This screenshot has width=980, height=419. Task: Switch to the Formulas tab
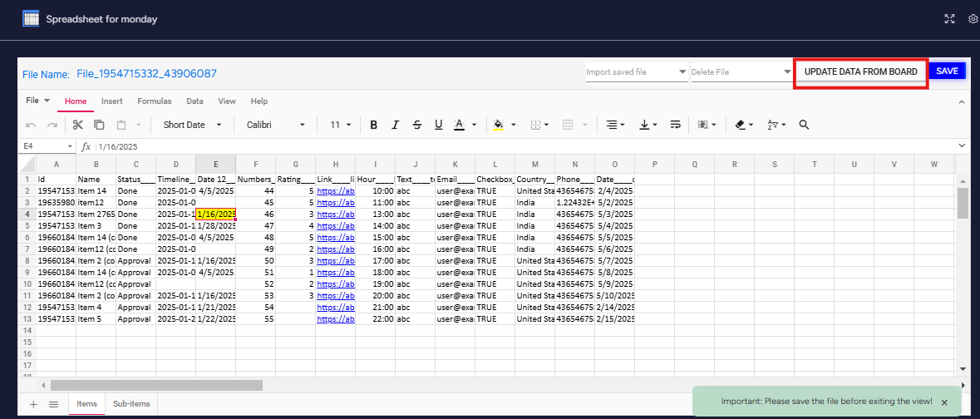tap(155, 101)
